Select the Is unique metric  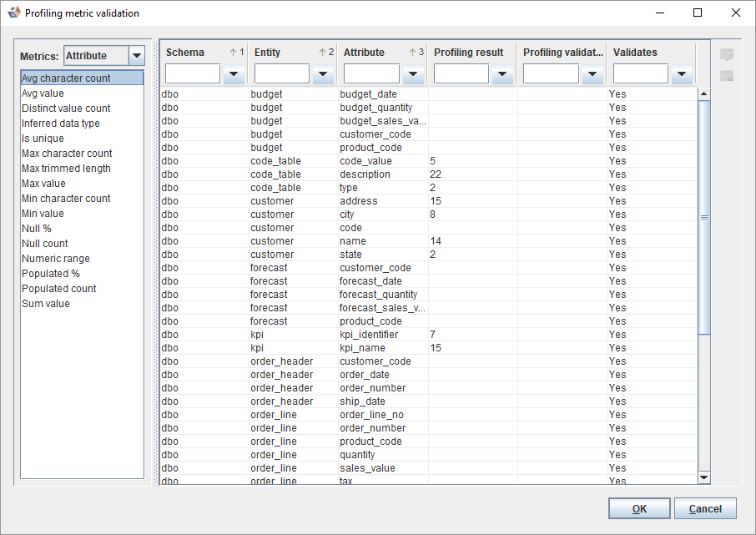coord(82,138)
